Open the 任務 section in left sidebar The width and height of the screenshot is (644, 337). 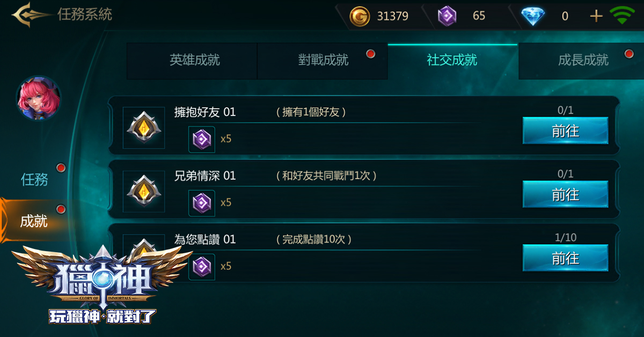pyautogui.click(x=34, y=179)
